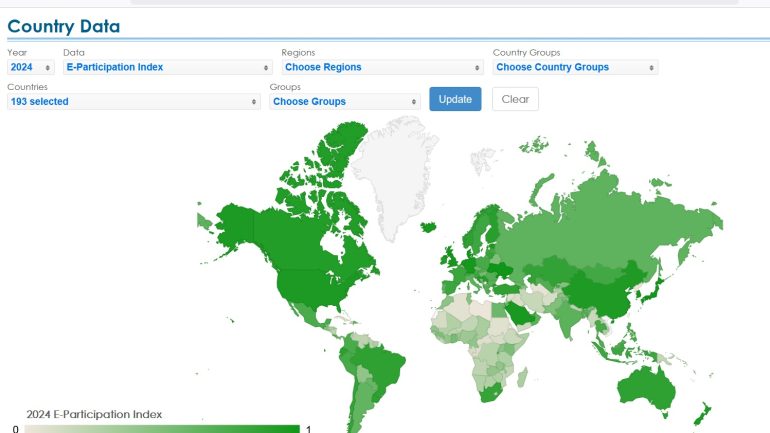Screen dimensions: 770x433
Task: Expand the Choose Country Groups selector
Action: tap(575, 67)
